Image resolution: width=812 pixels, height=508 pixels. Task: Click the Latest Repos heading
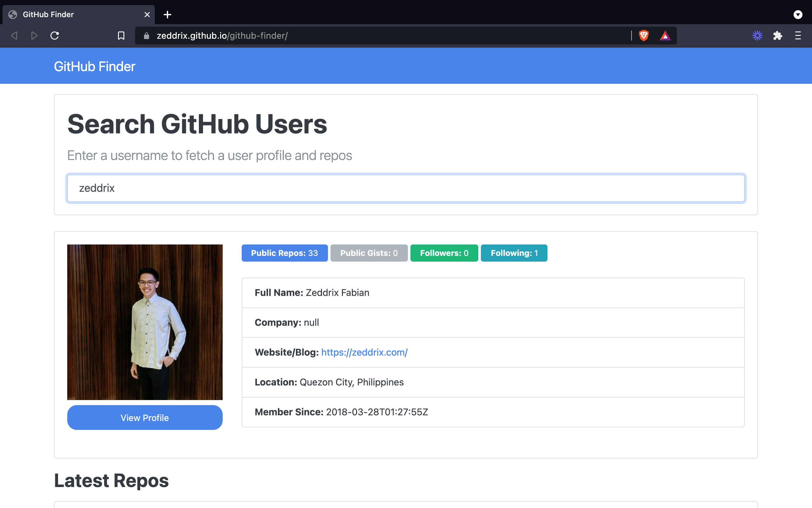tap(111, 480)
